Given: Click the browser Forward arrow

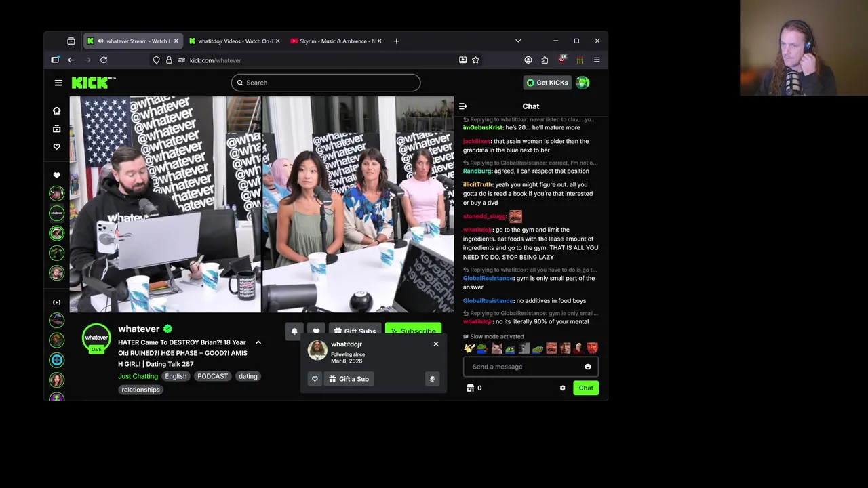Looking at the screenshot, I should (x=87, y=60).
